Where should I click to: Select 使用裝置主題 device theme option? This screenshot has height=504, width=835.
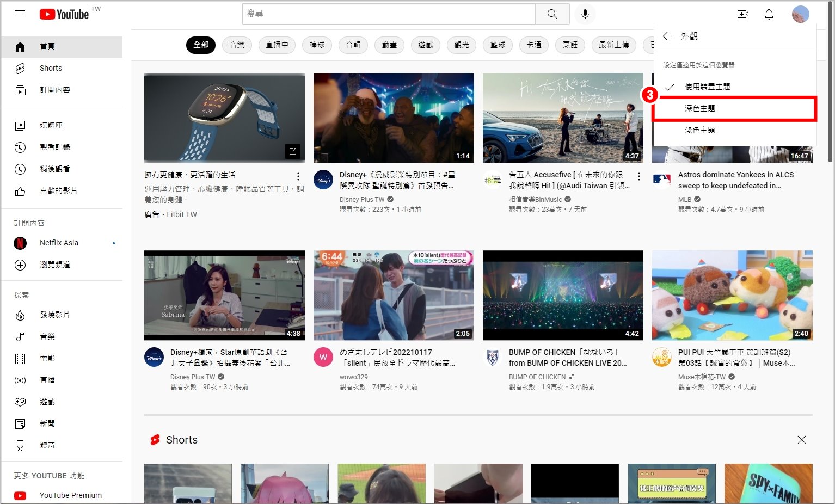click(x=735, y=87)
